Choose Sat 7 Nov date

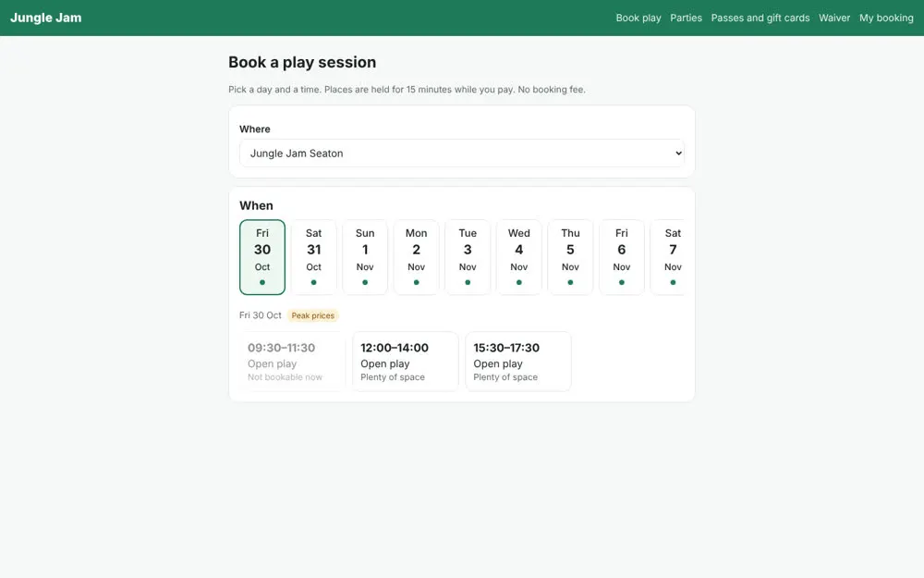click(x=668, y=257)
